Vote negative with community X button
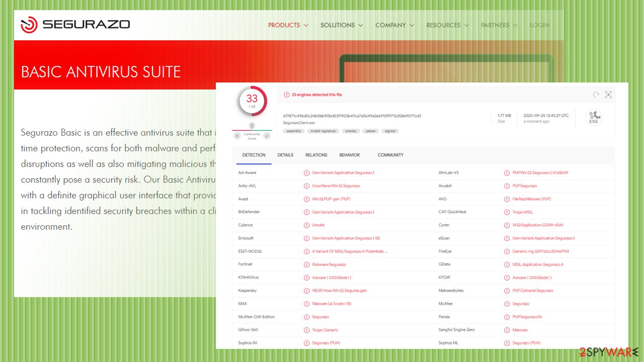Image resolution: width=644 pixels, height=362 pixels. [x=237, y=136]
